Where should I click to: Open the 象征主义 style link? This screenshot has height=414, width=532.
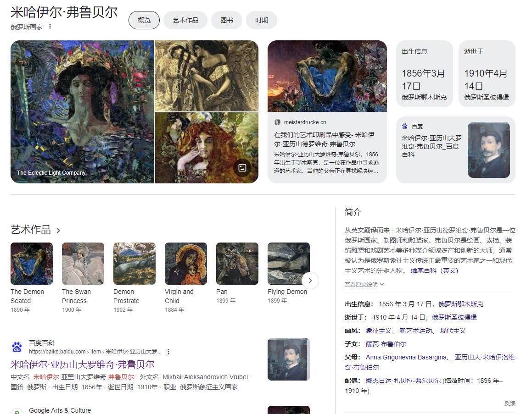click(x=378, y=331)
